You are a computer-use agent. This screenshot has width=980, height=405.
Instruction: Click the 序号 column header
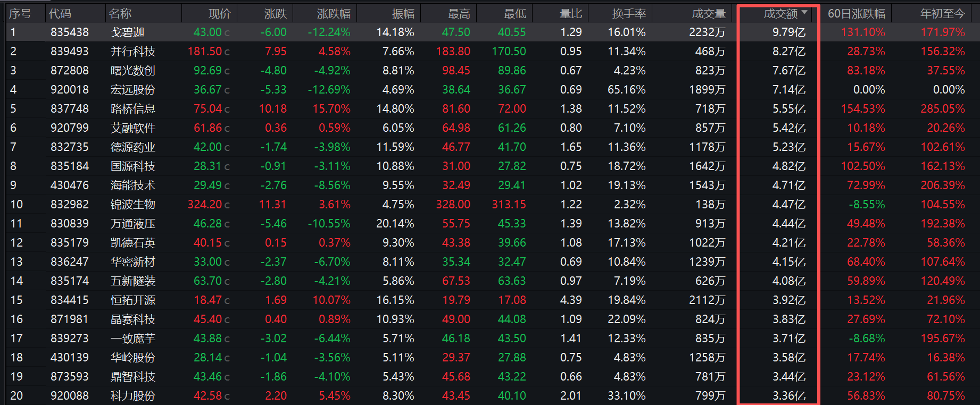coord(20,14)
